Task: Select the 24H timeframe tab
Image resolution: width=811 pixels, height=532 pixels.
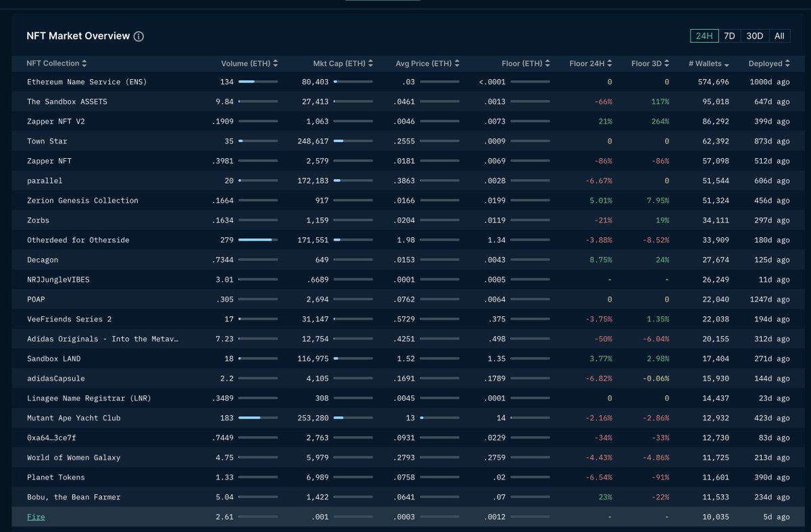Action: pyautogui.click(x=704, y=36)
